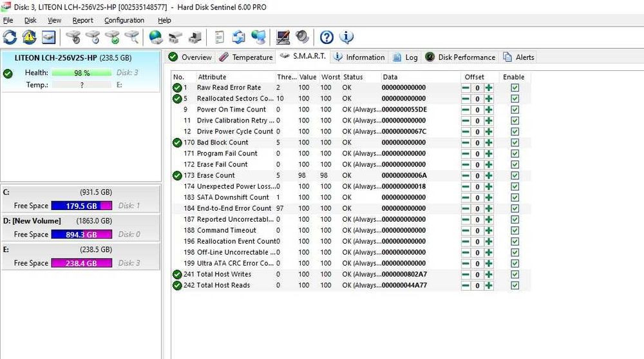Click green check icon beside Bad Block Count

coord(177,142)
